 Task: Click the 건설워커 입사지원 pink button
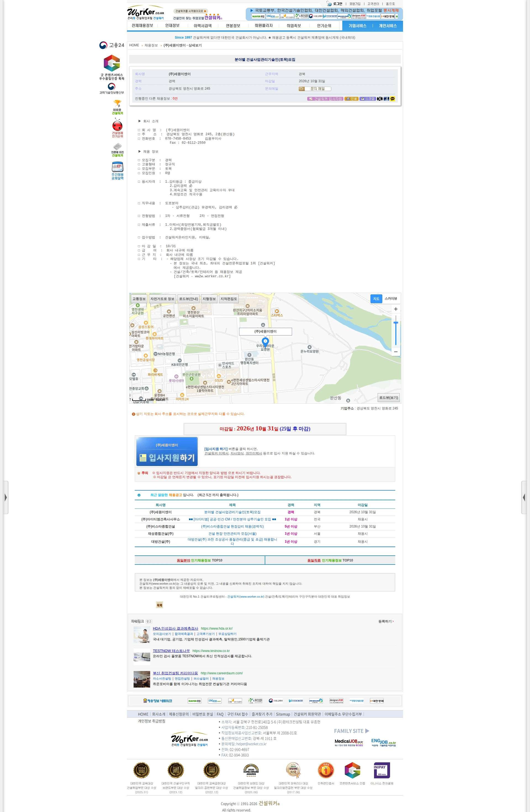(325, 99)
